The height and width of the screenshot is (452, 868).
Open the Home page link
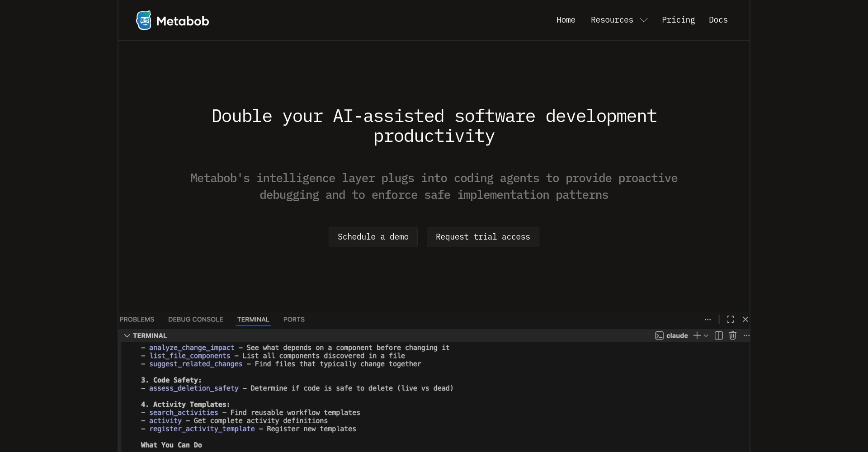[x=566, y=20]
